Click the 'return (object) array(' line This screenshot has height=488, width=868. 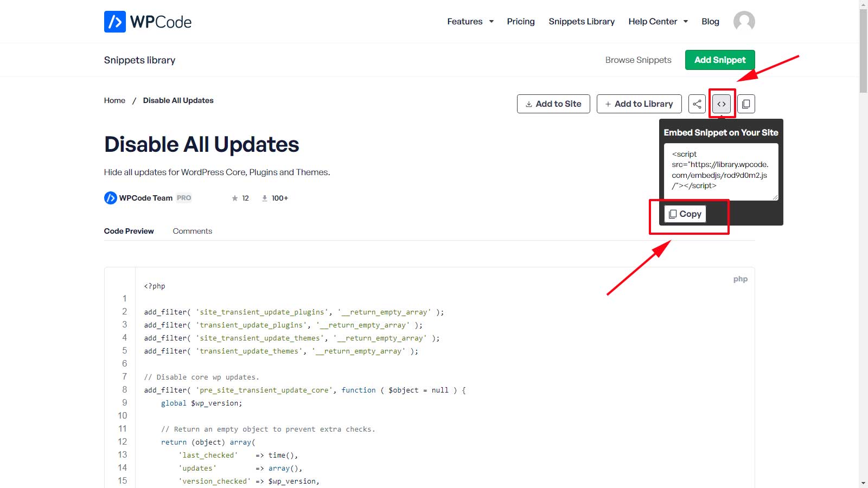(208, 442)
